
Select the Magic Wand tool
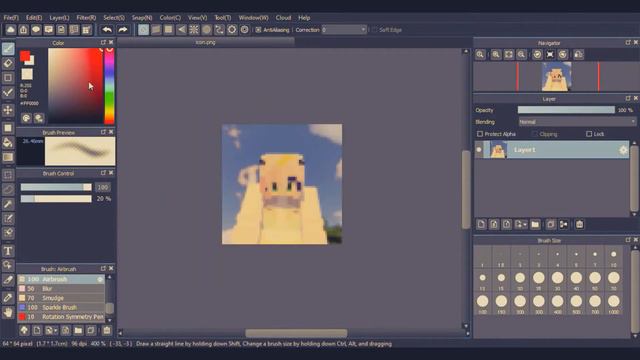pos(8,204)
